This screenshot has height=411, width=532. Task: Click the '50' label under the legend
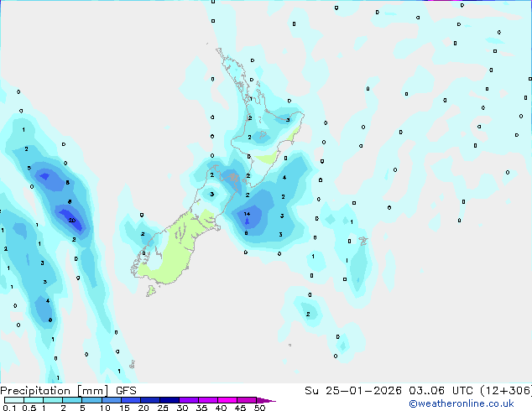coord(259,408)
